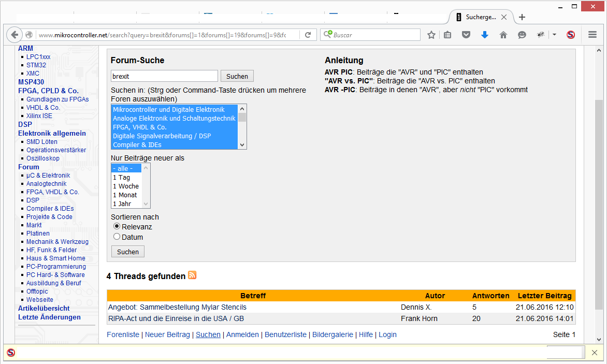Screen dimensions: 607x364
Task: Select 'Compiler & IDEs' in the forum listbox
Action: point(174,144)
